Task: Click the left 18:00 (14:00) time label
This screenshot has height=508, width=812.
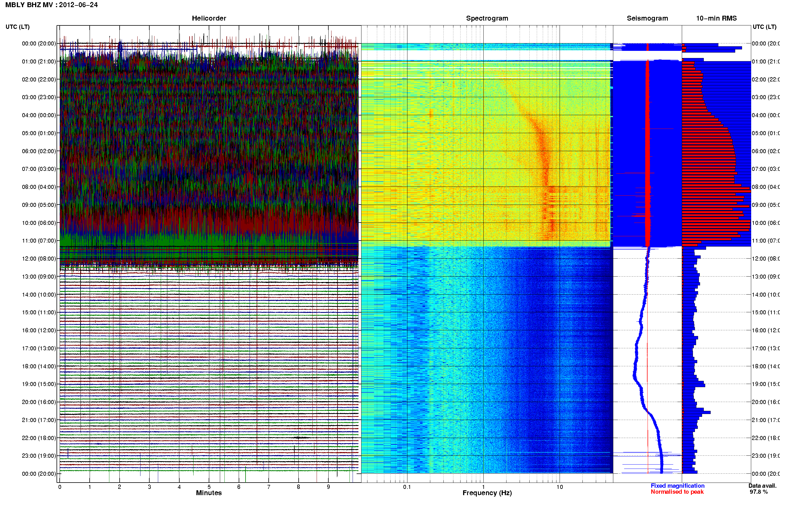Action: (39, 366)
